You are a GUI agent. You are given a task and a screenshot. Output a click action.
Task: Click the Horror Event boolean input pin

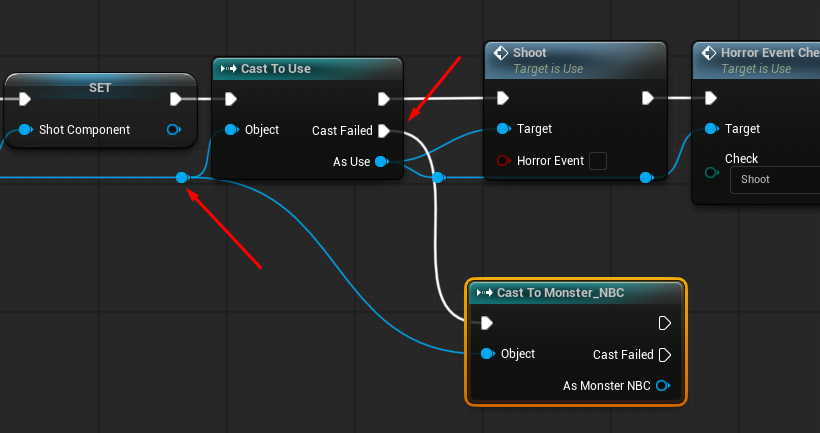(x=503, y=160)
